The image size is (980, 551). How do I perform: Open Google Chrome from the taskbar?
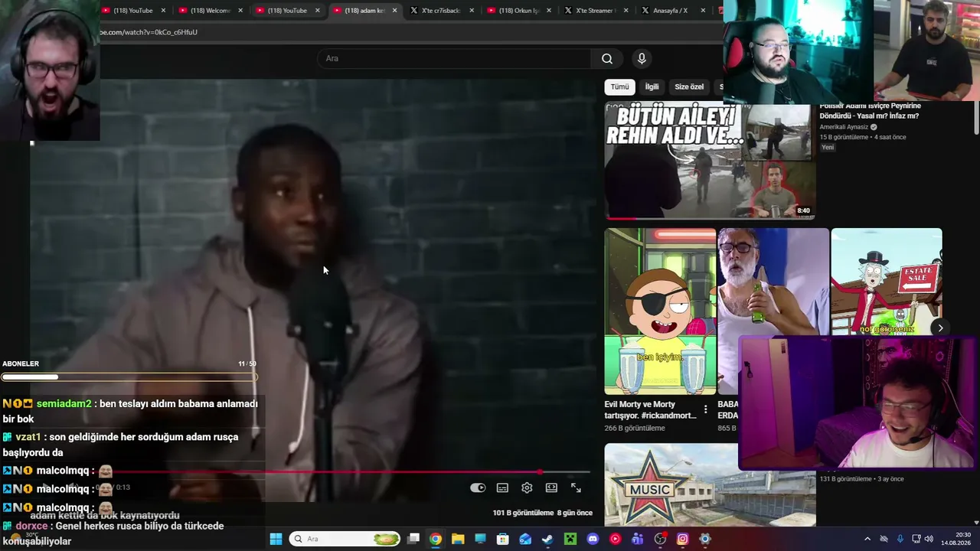coord(436,539)
